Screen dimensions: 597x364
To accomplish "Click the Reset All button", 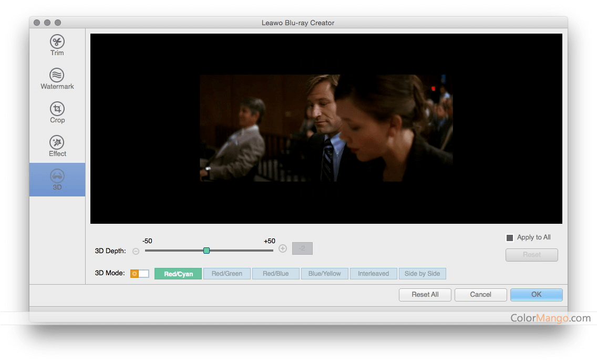I will [x=425, y=295].
